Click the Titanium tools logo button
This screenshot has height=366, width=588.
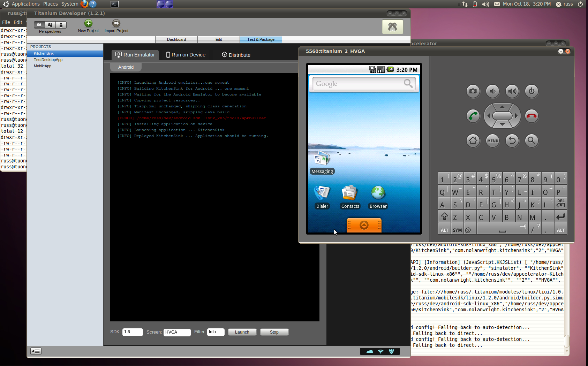tap(393, 27)
